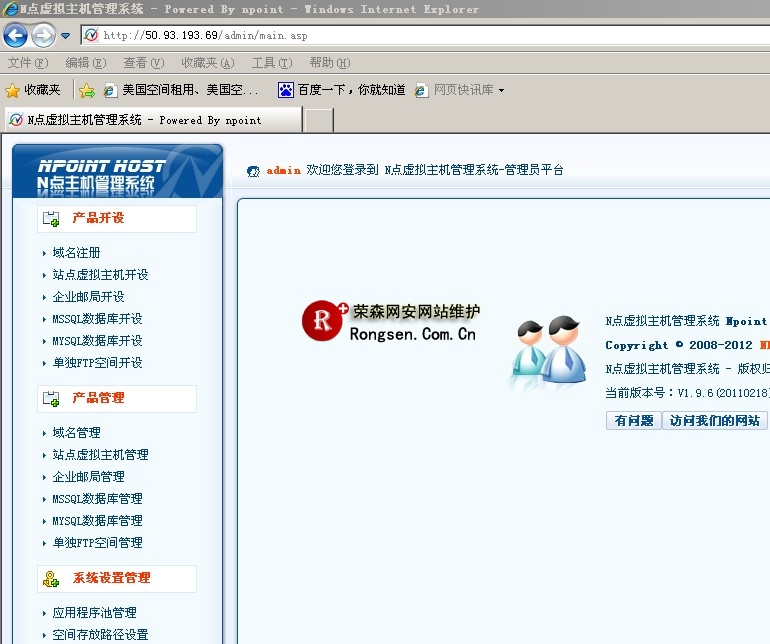Image resolution: width=770 pixels, height=644 pixels.
Task: Open the 帮助(H) menu
Action: (328, 63)
